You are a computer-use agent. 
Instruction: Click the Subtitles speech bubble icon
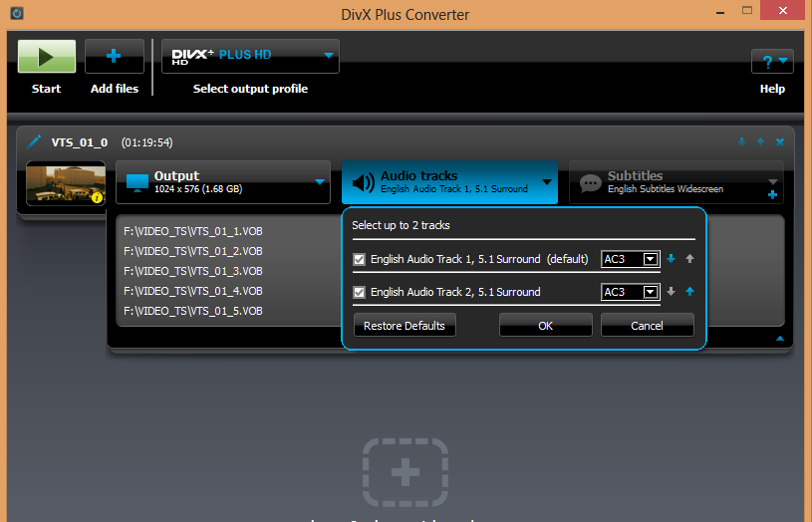(591, 183)
